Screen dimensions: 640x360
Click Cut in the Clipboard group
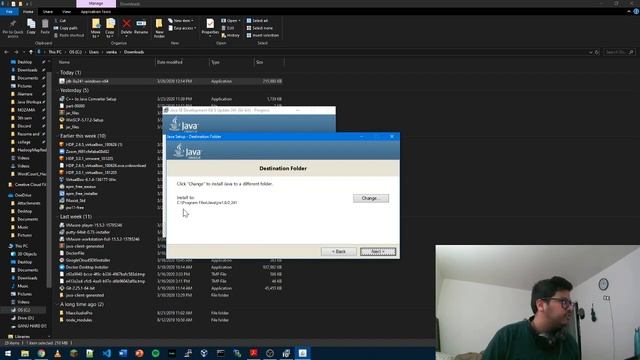60,20
